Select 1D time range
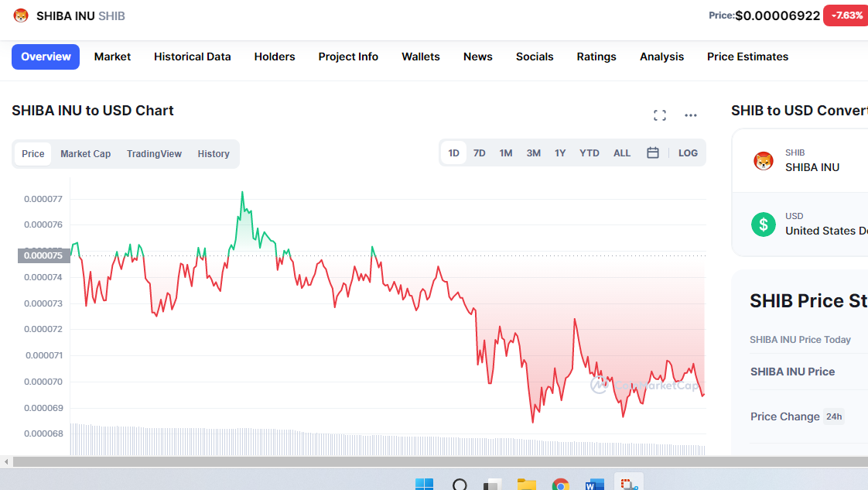The height and width of the screenshot is (490, 868). 453,152
